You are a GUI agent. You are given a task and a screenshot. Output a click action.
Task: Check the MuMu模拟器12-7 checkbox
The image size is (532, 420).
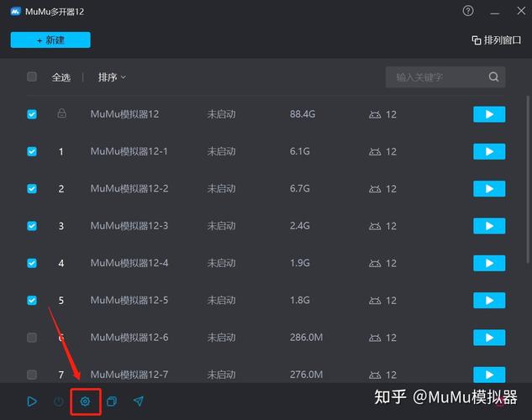point(32,375)
